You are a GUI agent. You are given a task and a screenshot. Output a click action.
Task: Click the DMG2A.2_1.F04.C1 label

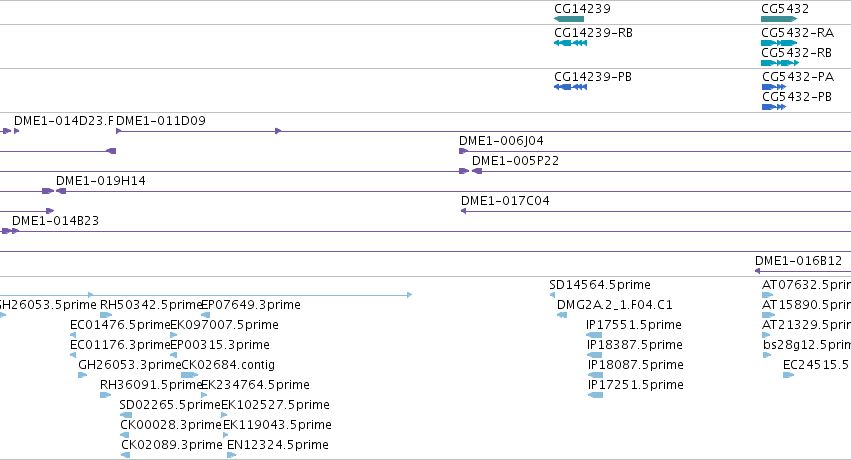(x=614, y=305)
